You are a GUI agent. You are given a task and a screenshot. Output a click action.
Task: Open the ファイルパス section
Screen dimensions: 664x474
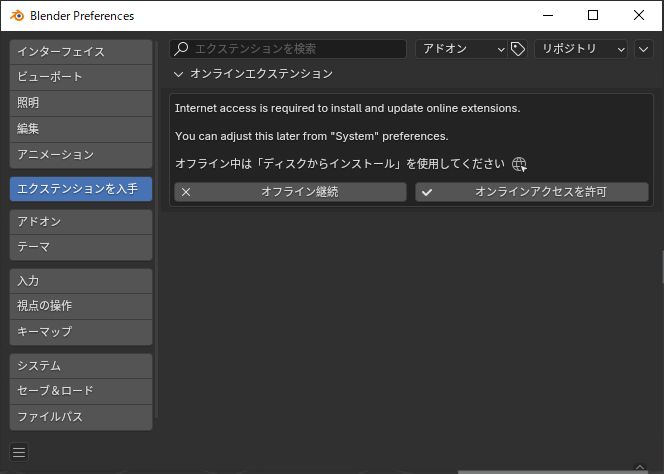(80, 417)
